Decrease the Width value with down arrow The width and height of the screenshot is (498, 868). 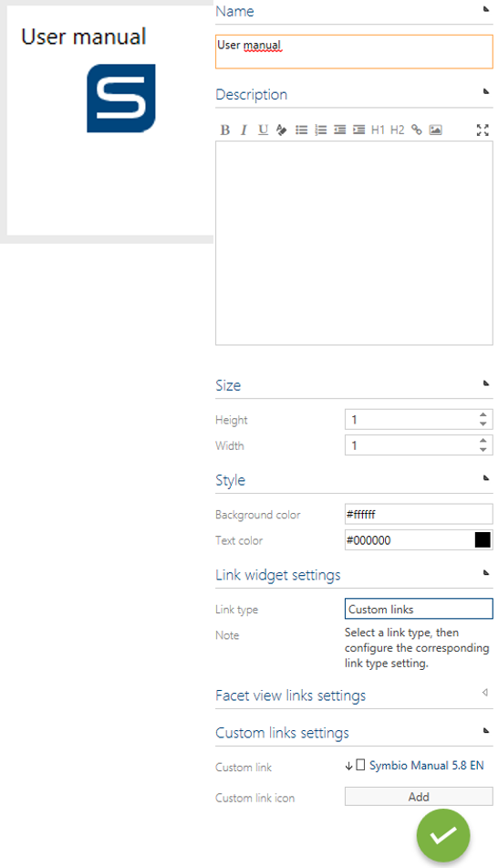coord(483,449)
